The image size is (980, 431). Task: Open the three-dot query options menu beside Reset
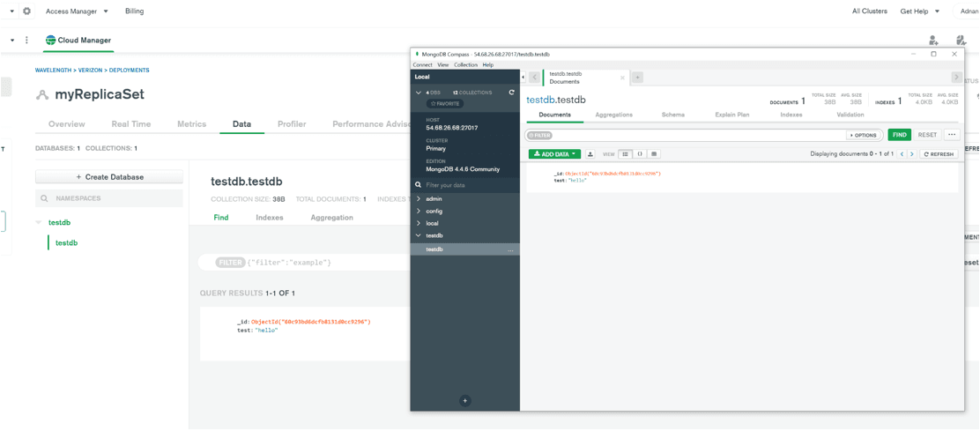click(952, 135)
